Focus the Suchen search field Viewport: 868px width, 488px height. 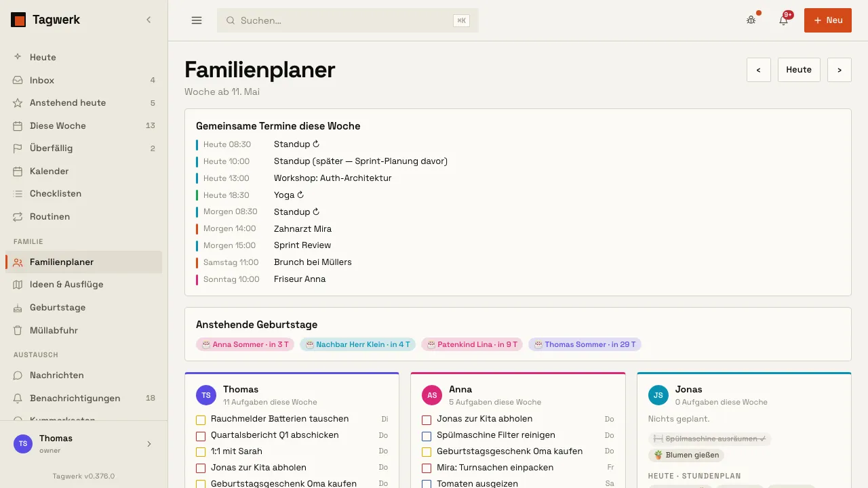tap(348, 20)
